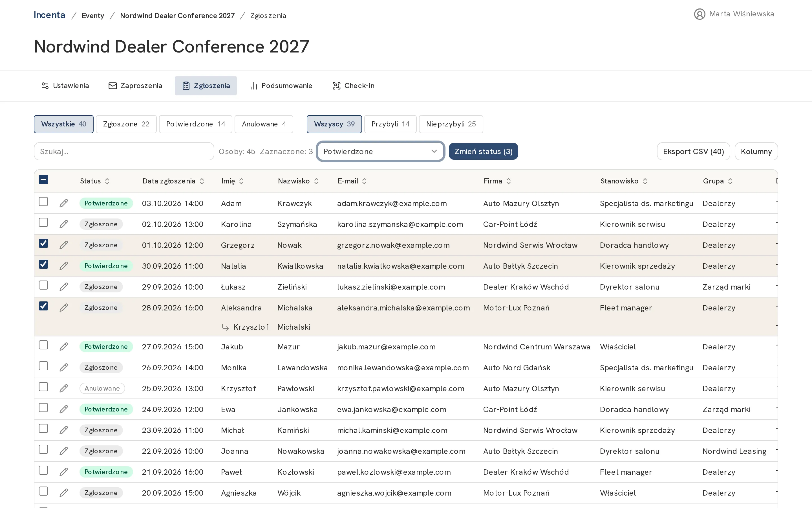812x508 pixels.
Task: Click the pencil icon for Karolina Szymańska
Action: [64, 224]
